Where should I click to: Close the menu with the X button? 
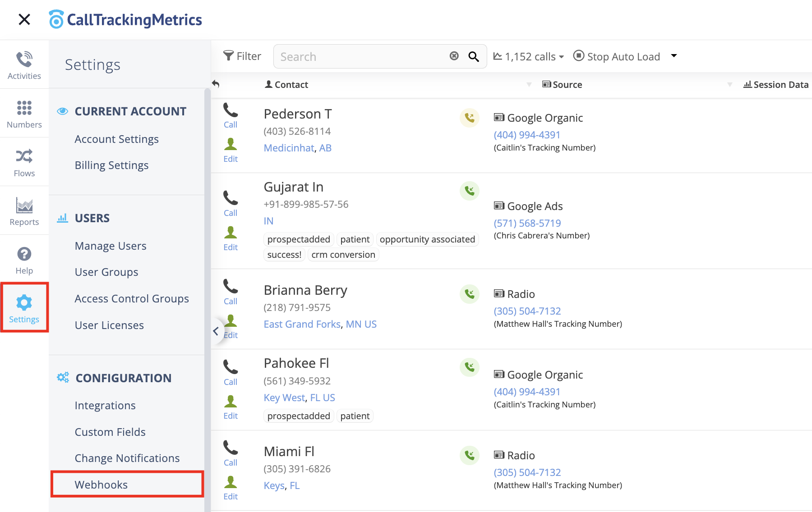click(x=24, y=19)
